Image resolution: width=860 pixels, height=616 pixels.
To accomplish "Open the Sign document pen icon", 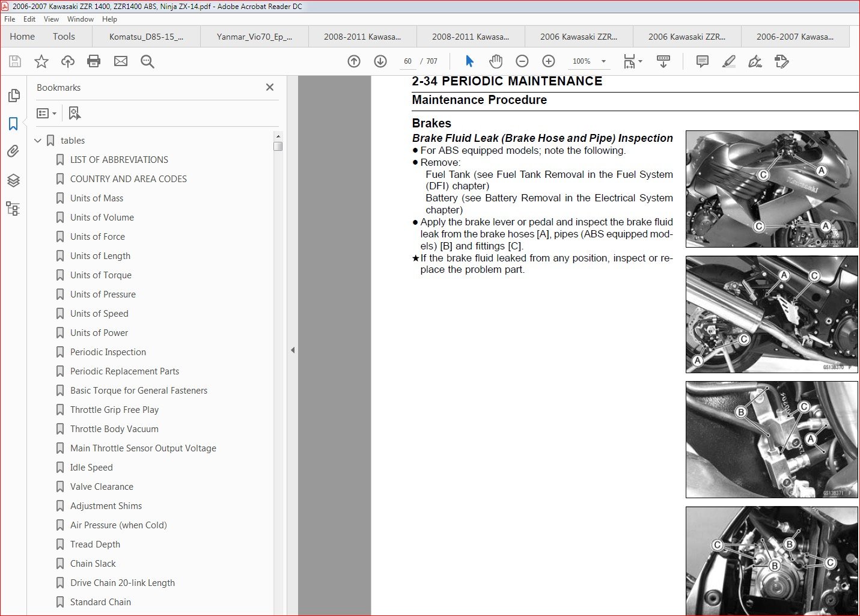I will [755, 61].
